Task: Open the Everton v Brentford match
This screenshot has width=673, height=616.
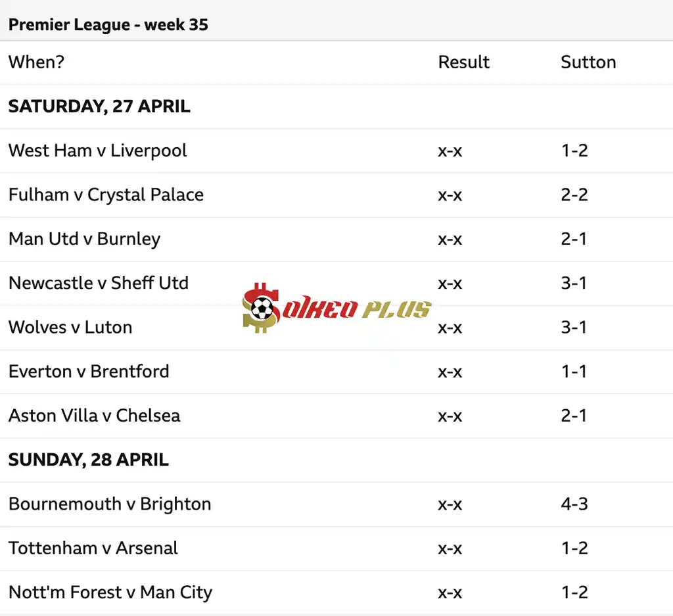Action: (89, 372)
